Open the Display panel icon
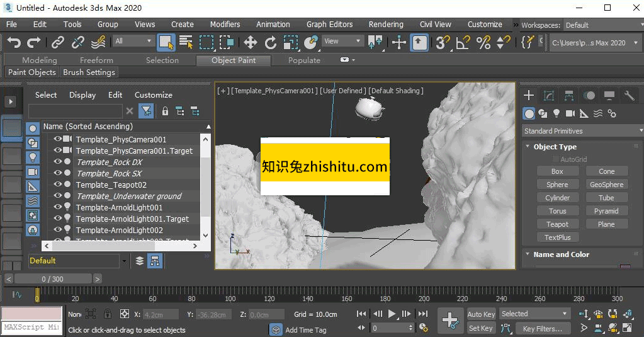This screenshot has width=644, height=337. tap(609, 95)
